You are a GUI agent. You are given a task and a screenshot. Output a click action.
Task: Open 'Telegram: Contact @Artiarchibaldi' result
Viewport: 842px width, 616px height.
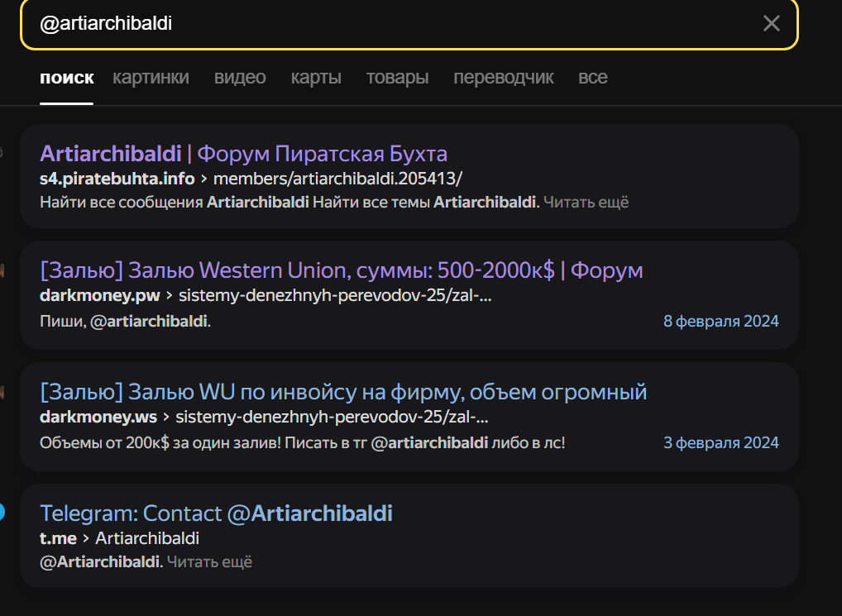216,513
